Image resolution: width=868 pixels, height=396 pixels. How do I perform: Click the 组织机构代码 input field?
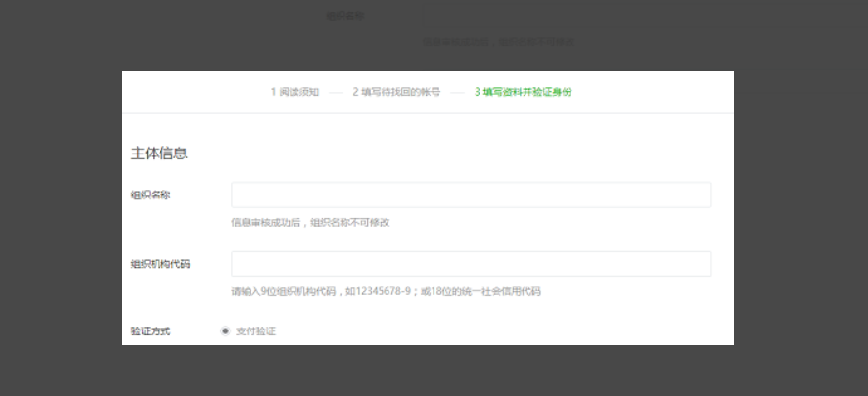[471, 264]
